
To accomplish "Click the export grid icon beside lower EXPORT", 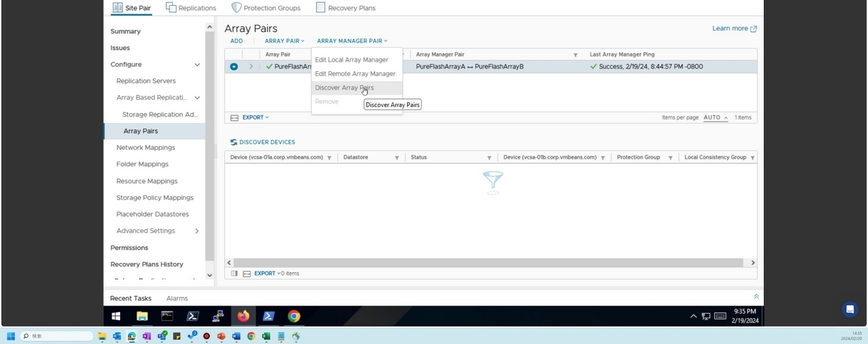I will tap(247, 274).
